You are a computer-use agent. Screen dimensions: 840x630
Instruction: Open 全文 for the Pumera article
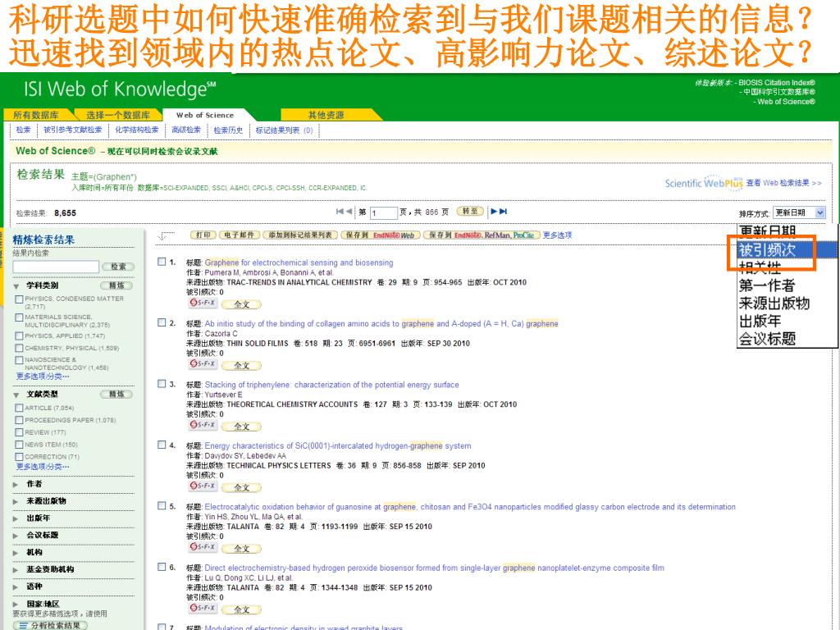tap(242, 304)
